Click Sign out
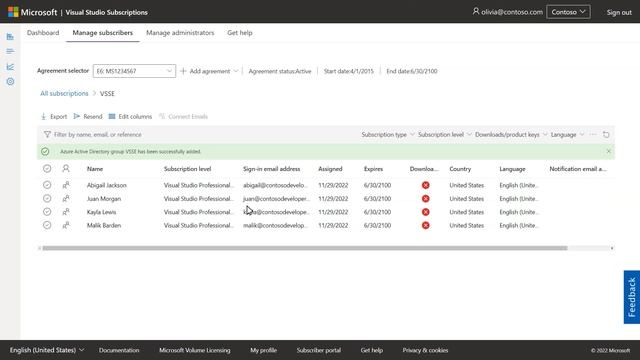 619,12
